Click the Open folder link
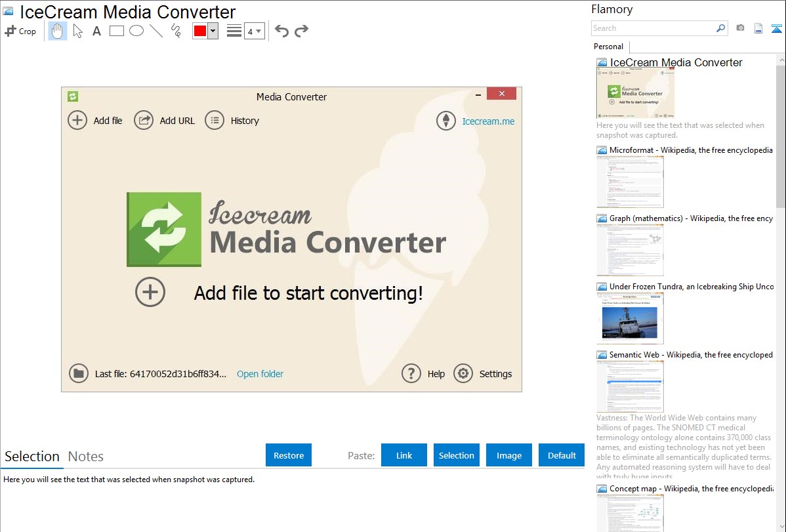 pos(260,374)
